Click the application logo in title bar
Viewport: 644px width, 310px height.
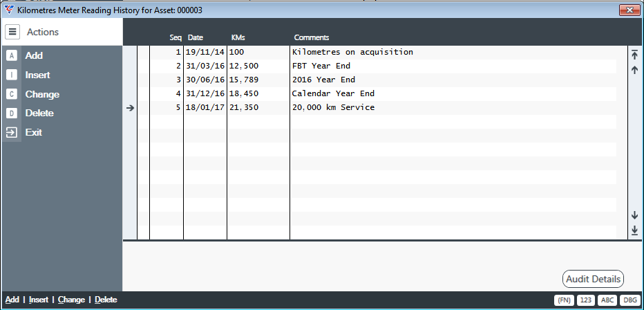click(8, 10)
